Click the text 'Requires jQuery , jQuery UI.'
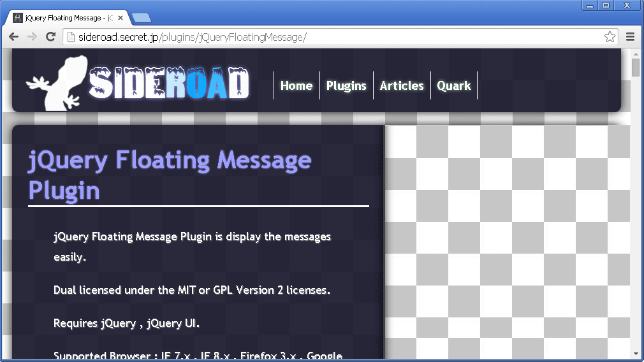The width and height of the screenshot is (644, 362). point(126,323)
